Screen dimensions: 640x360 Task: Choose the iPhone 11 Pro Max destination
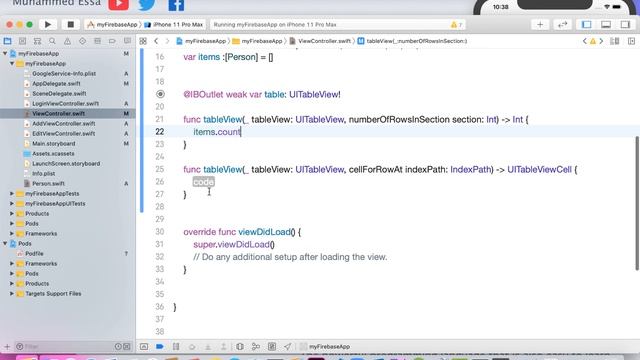174,24
